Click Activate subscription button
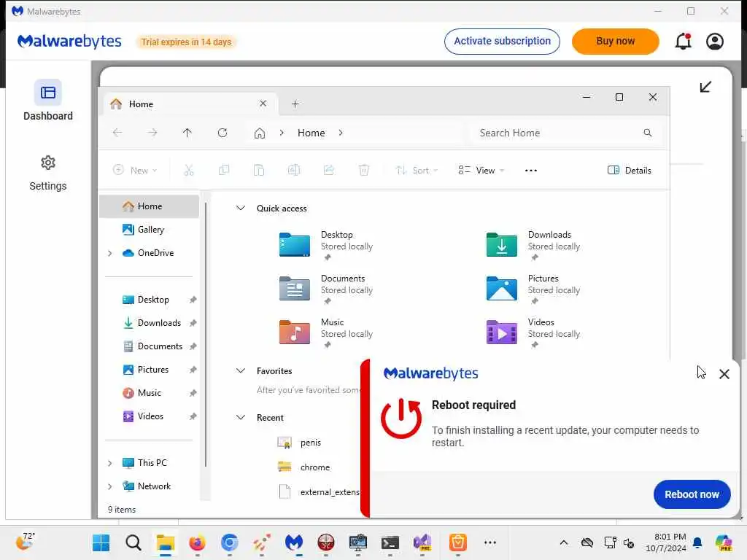Viewport: 747px width, 560px height. 502,42
